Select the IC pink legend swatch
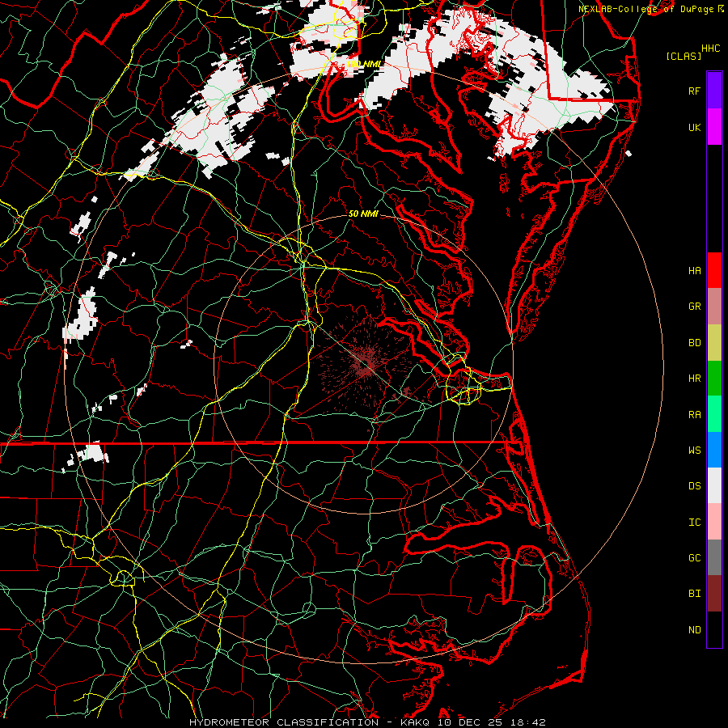 [714, 522]
